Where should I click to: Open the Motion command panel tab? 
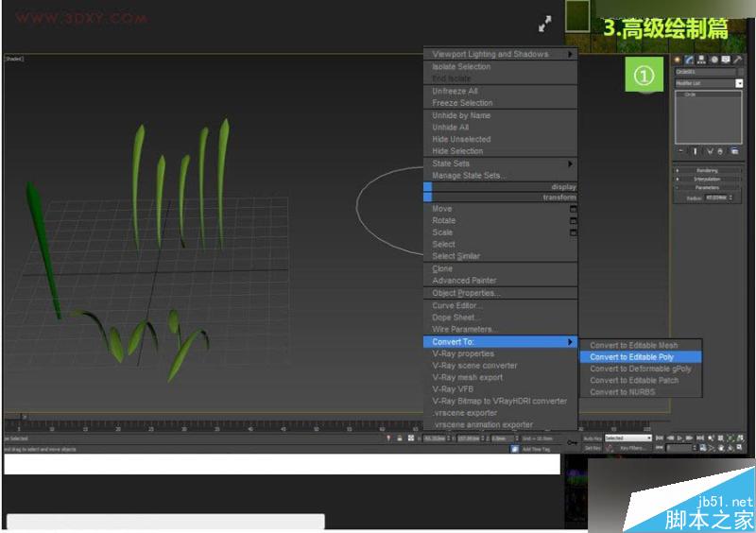[713, 60]
